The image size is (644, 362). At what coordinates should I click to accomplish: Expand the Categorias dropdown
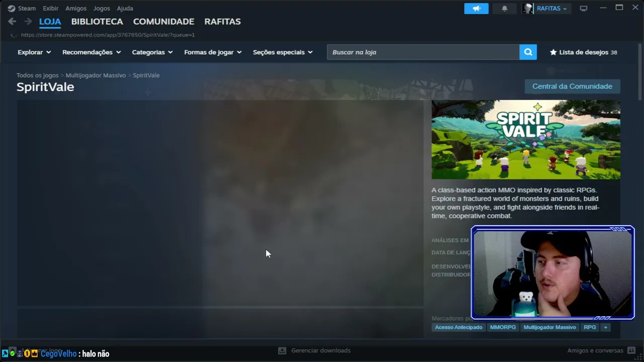152,52
